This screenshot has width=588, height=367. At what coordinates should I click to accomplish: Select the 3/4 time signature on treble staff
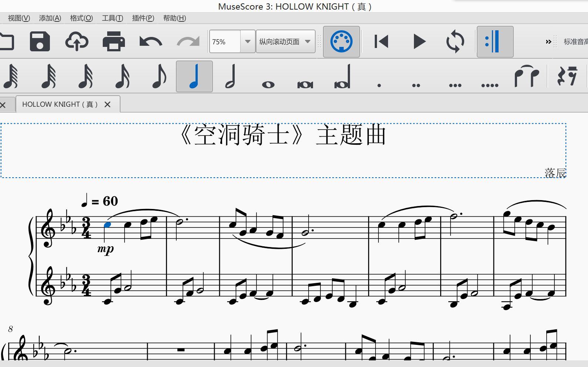pyautogui.click(x=86, y=228)
